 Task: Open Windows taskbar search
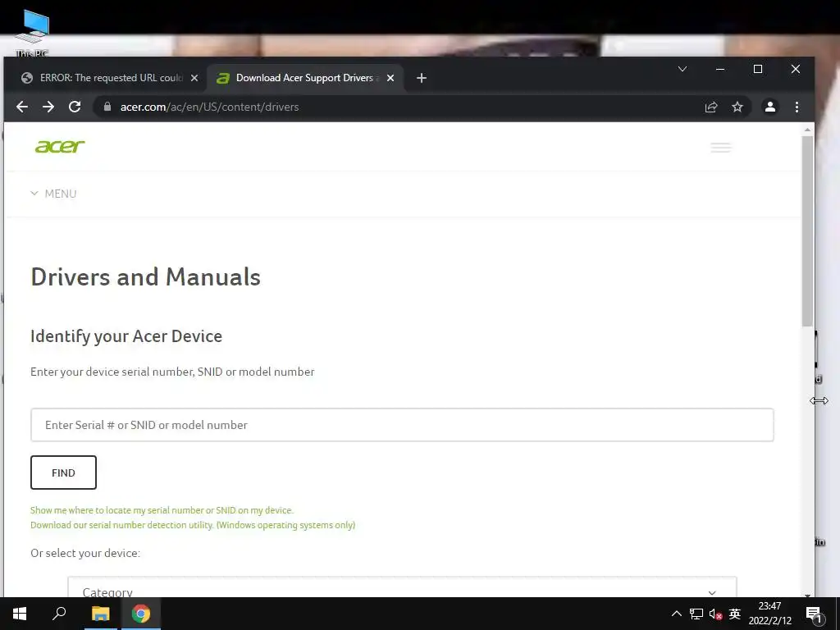pos(59,614)
